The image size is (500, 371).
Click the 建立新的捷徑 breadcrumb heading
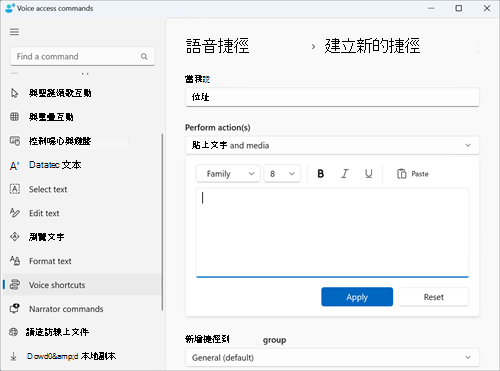coord(372,46)
